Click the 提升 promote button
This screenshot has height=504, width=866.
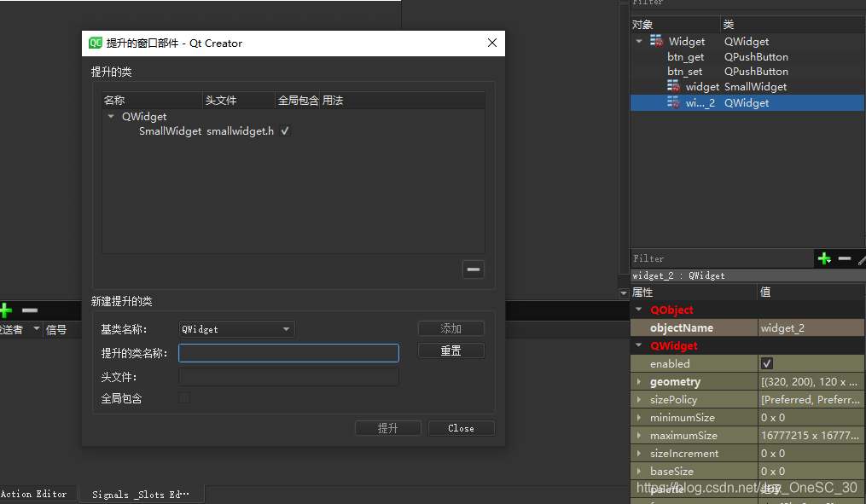(x=387, y=428)
